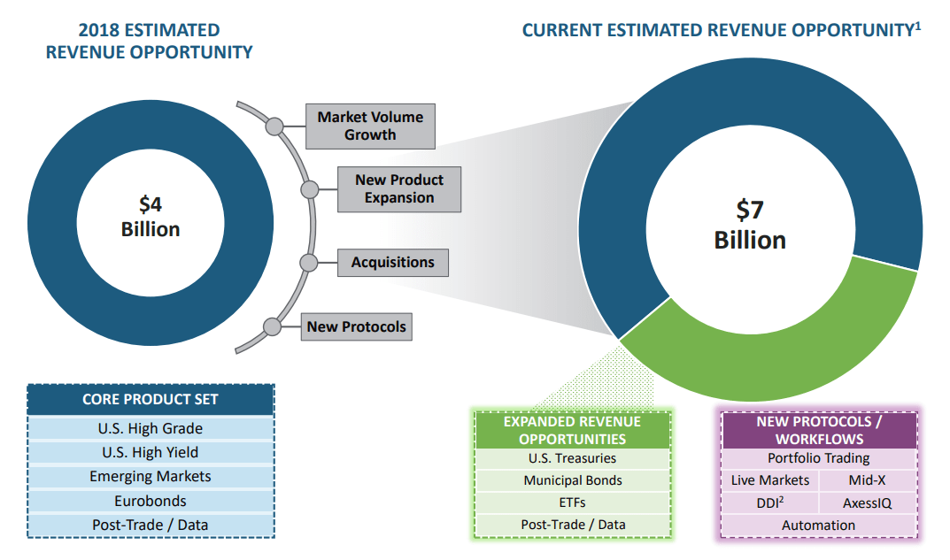950x560 pixels.
Task: Click the circle node beside Market Volume Growth
Action: (274, 127)
